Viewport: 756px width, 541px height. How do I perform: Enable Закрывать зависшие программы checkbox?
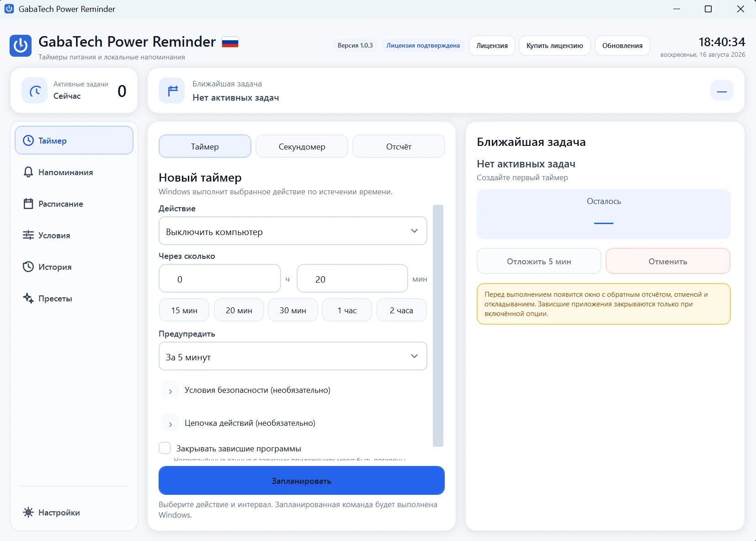pyautogui.click(x=165, y=448)
